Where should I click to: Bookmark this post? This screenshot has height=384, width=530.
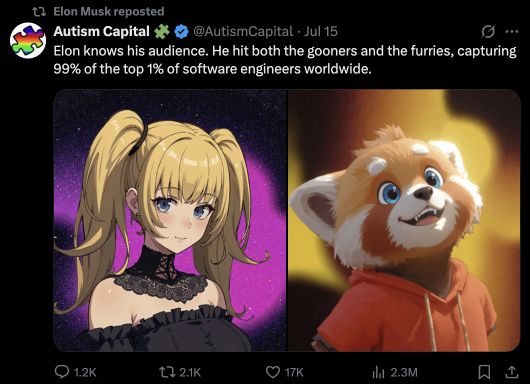484,372
